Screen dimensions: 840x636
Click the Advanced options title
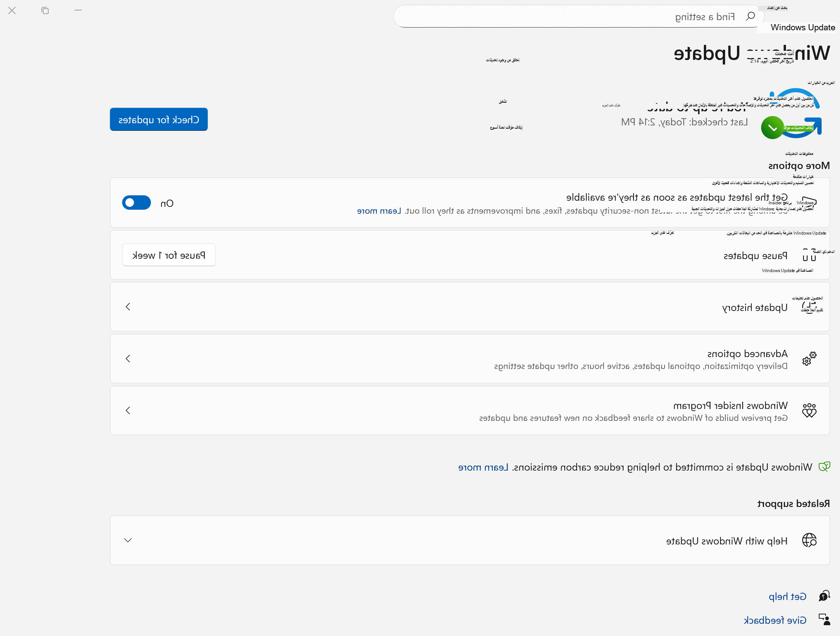[x=747, y=354]
